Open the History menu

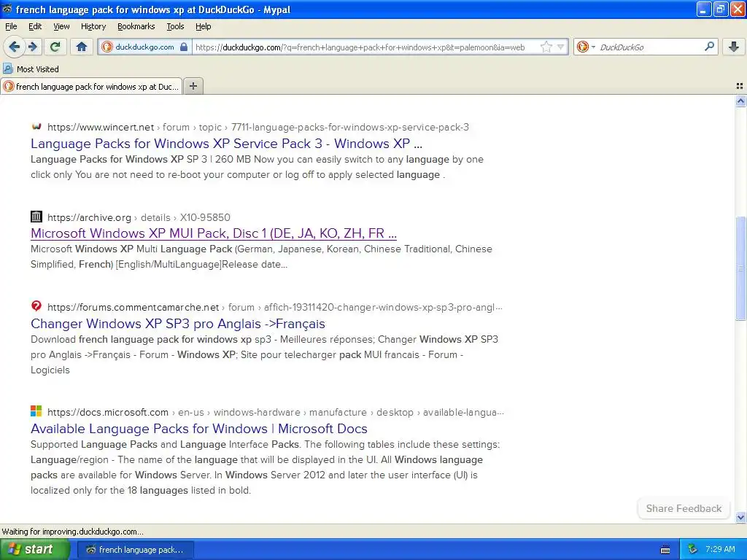tap(93, 26)
